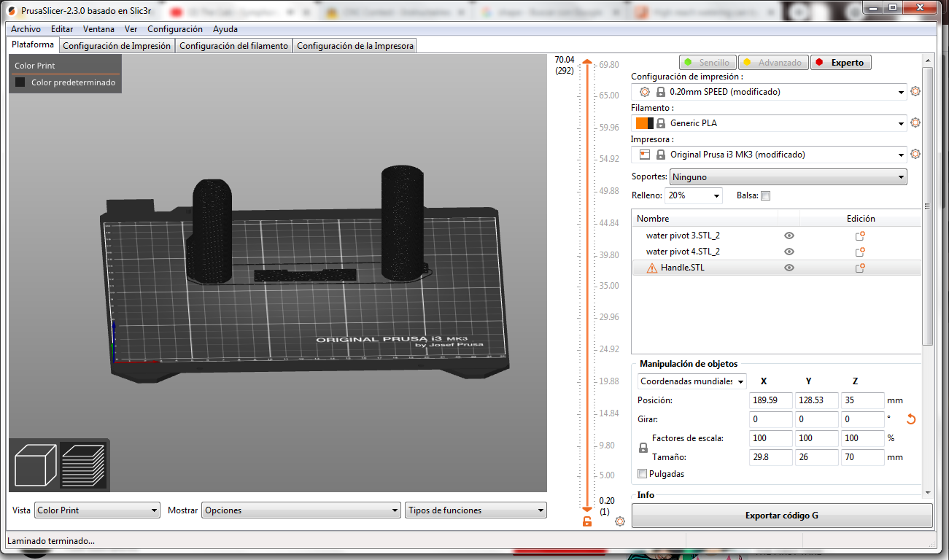949x560 pixels.
Task: Switch to Configuración del filamento tab
Action: [233, 46]
